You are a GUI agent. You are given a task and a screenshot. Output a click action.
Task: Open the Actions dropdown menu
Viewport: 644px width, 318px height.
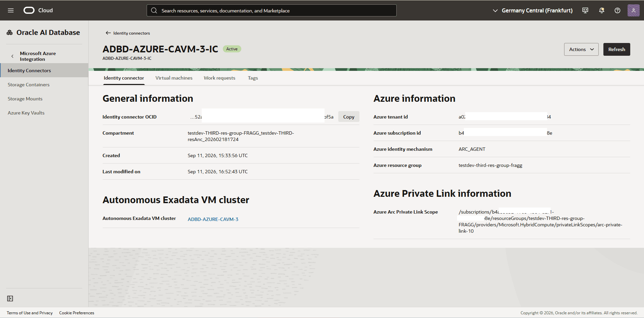tap(581, 49)
